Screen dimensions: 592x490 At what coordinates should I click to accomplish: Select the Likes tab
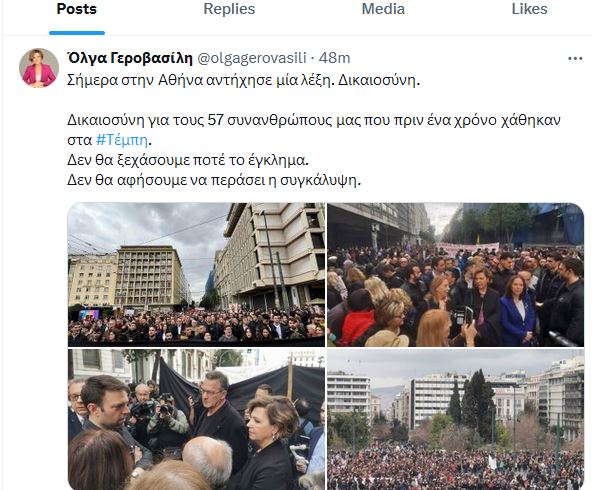coord(529,9)
